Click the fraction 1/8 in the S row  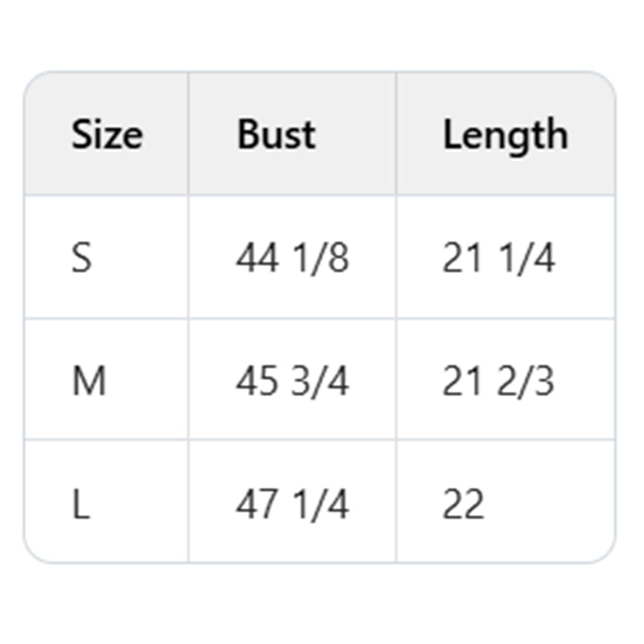320,258
